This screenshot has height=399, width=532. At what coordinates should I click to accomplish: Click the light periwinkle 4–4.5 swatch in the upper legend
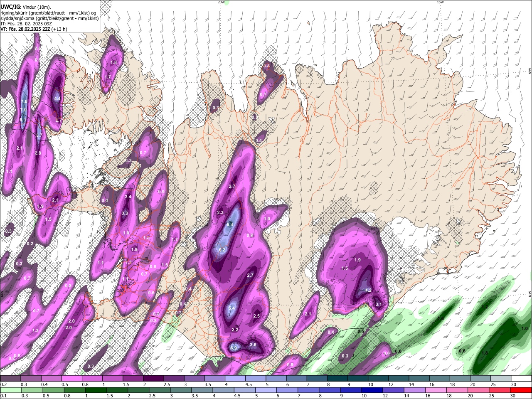pyautogui.click(x=235, y=379)
